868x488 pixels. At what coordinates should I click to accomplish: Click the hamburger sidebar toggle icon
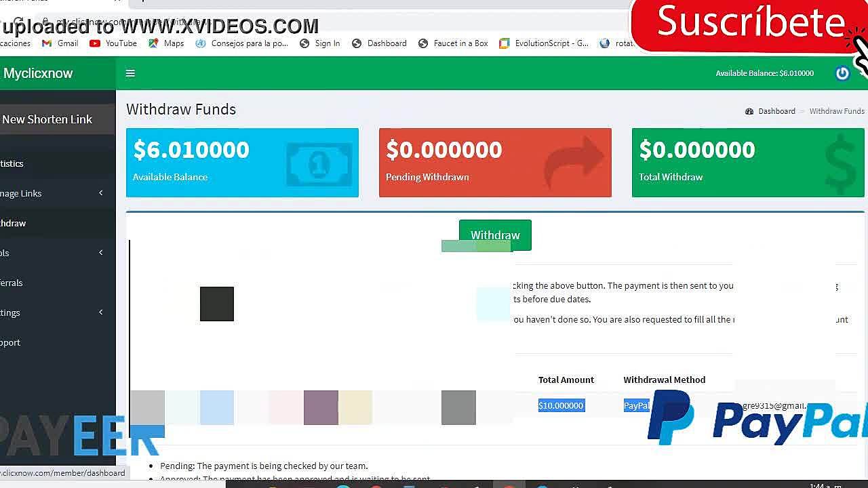click(x=130, y=73)
